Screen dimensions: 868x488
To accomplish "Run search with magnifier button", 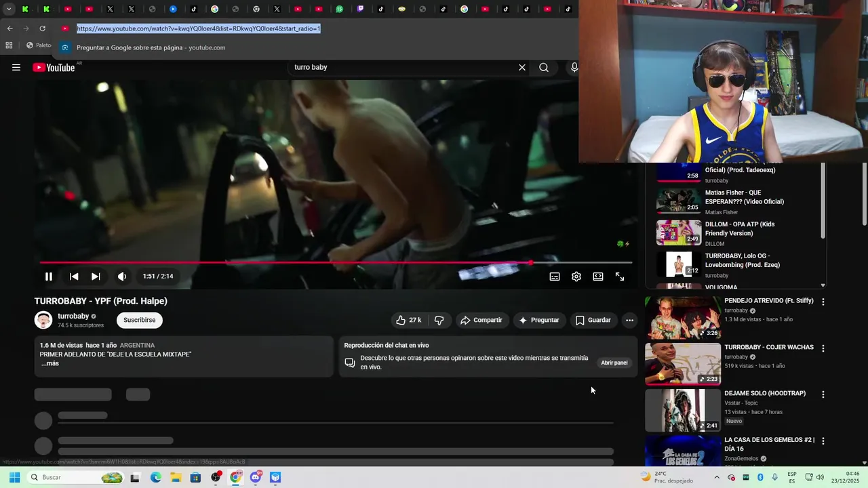I will click(x=544, y=67).
